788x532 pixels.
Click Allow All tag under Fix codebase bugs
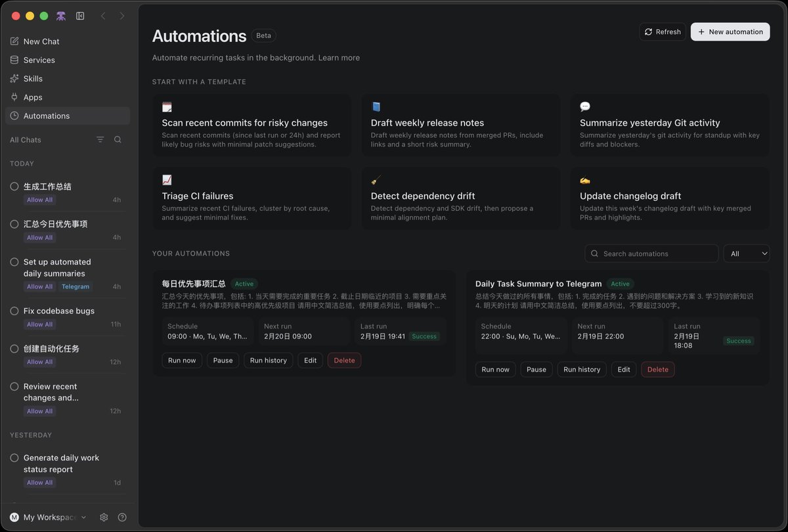40,324
